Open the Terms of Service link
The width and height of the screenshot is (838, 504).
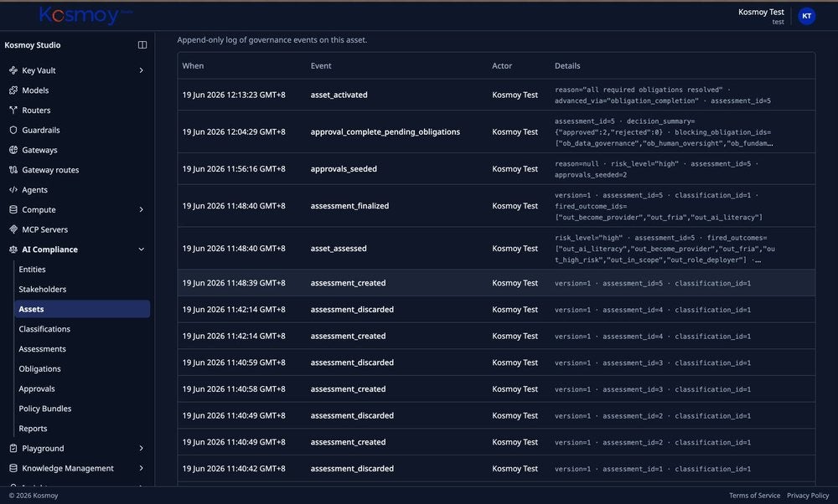754,496
